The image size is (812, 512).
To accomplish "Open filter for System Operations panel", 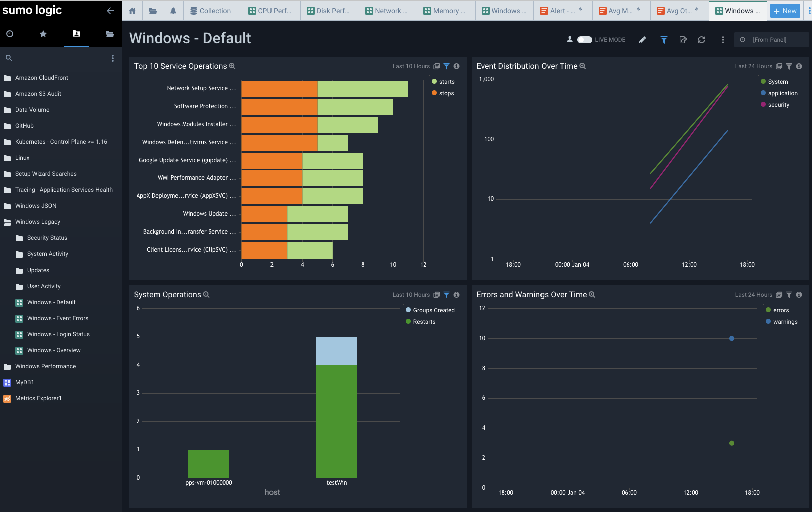I will click(446, 295).
